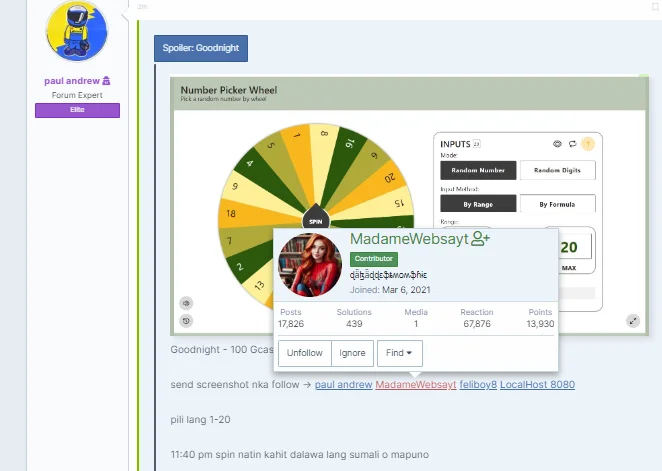The width and height of the screenshot is (662, 471).
Task: Open paul andrew's avatar picture
Action: coord(76,31)
